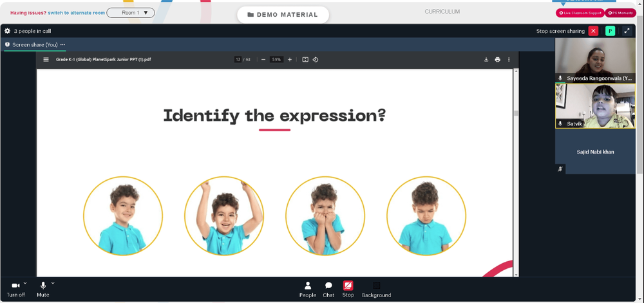The image size is (644, 303).
Task: Mute the microphone
Action: click(43, 289)
